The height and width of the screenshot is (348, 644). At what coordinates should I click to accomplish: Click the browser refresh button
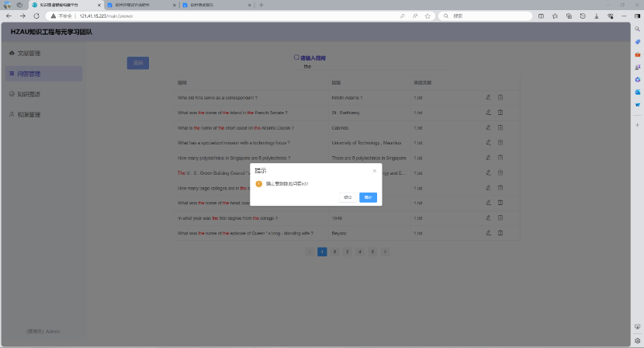point(36,16)
